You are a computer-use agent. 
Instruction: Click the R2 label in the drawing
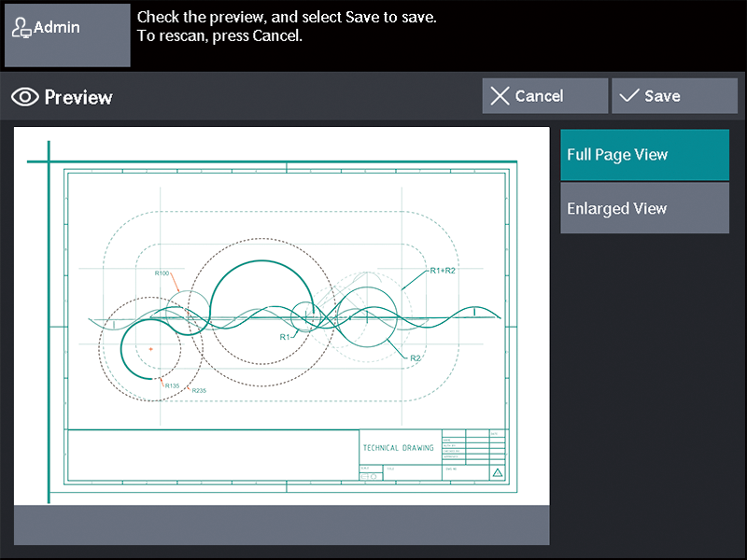416,357
